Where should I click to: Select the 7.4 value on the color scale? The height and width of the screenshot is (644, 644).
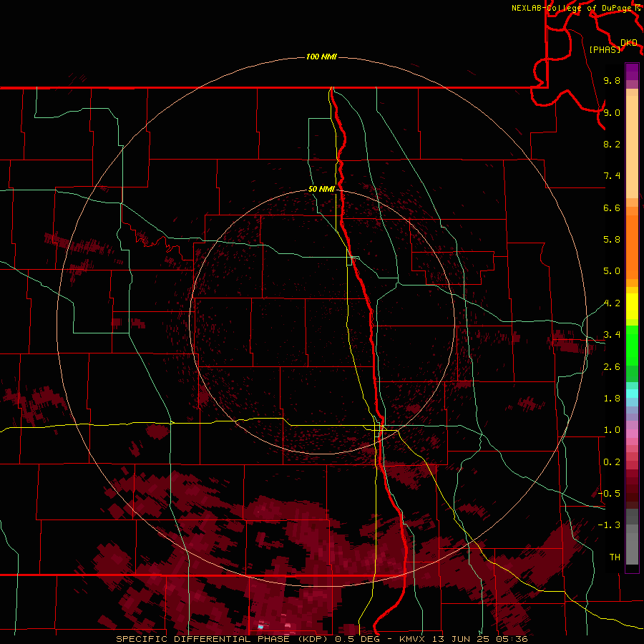(x=612, y=176)
